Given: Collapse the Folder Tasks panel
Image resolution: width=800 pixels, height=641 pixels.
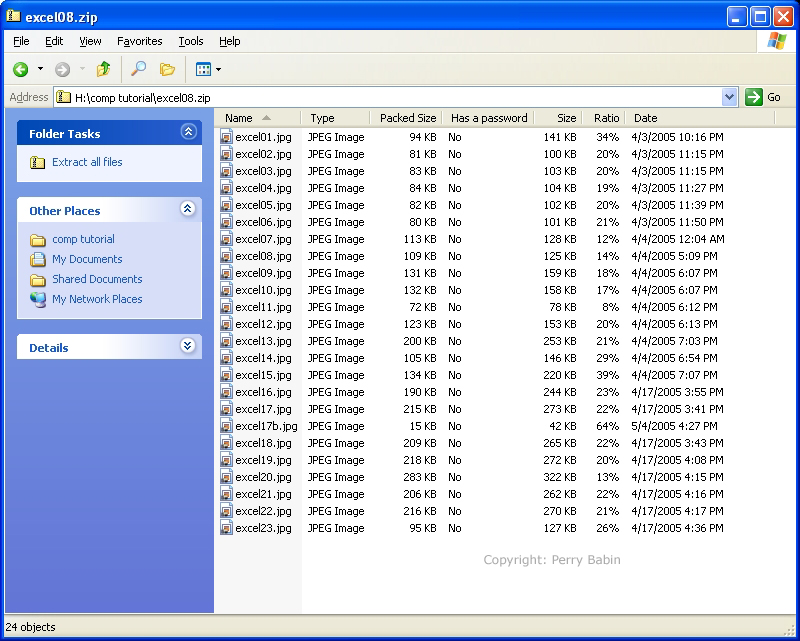Looking at the screenshot, I should [x=188, y=132].
